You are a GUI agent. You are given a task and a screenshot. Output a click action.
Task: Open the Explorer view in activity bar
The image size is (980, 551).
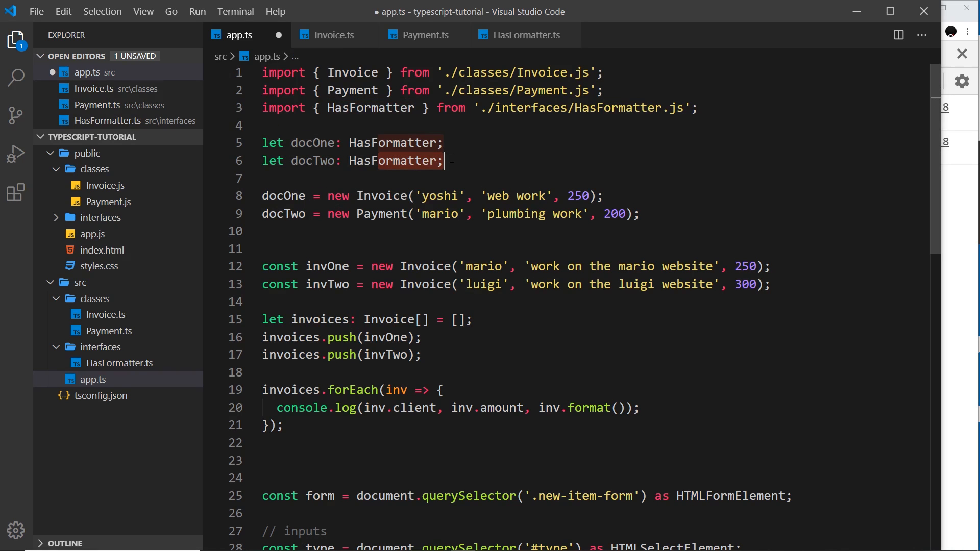[16, 40]
